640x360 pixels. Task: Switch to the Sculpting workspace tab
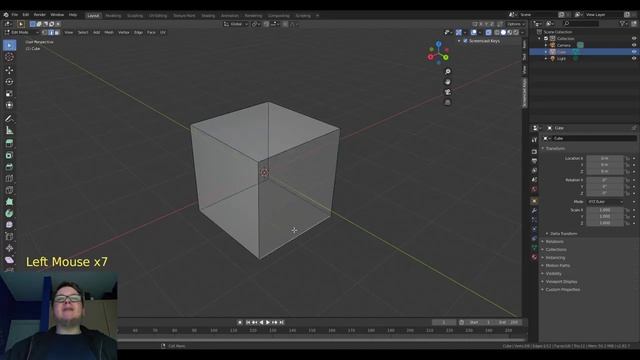click(x=135, y=16)
